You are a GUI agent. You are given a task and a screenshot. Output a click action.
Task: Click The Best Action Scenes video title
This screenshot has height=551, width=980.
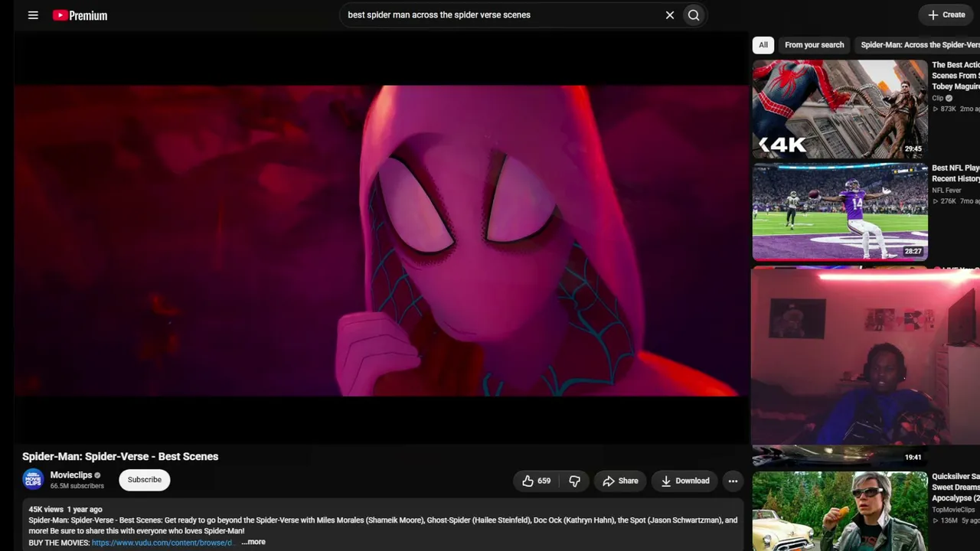[955, 76]
